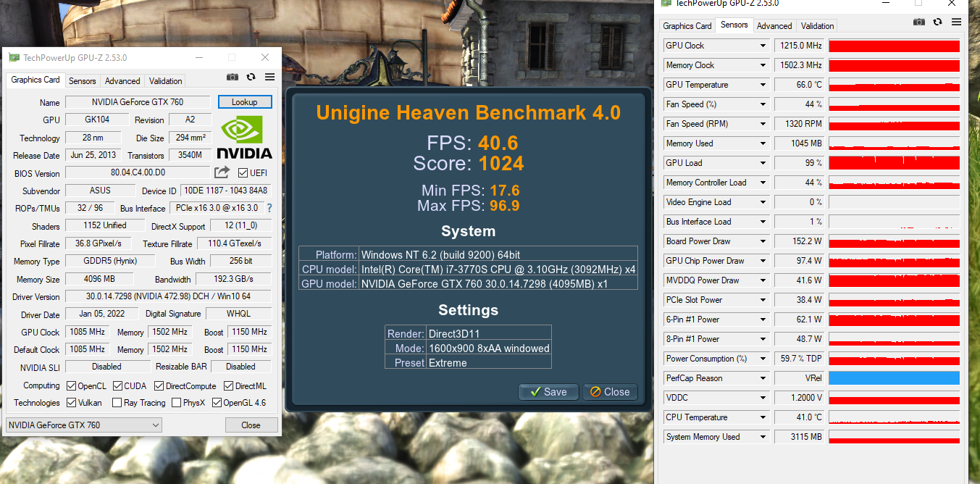Click the blue PerfCap Reason graph bar
Image resolution: width=980 pixels, height=484 pixels.
click(x=894, y=378)
